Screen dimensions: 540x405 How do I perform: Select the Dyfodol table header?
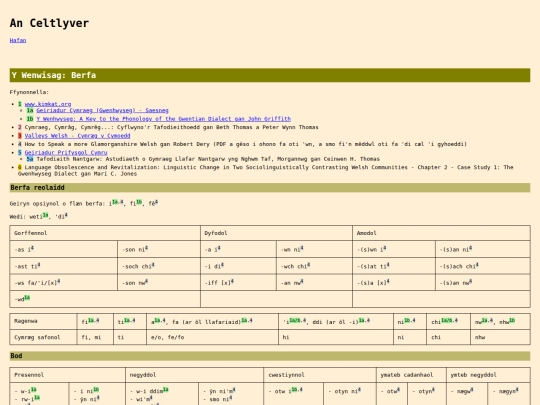277,233
